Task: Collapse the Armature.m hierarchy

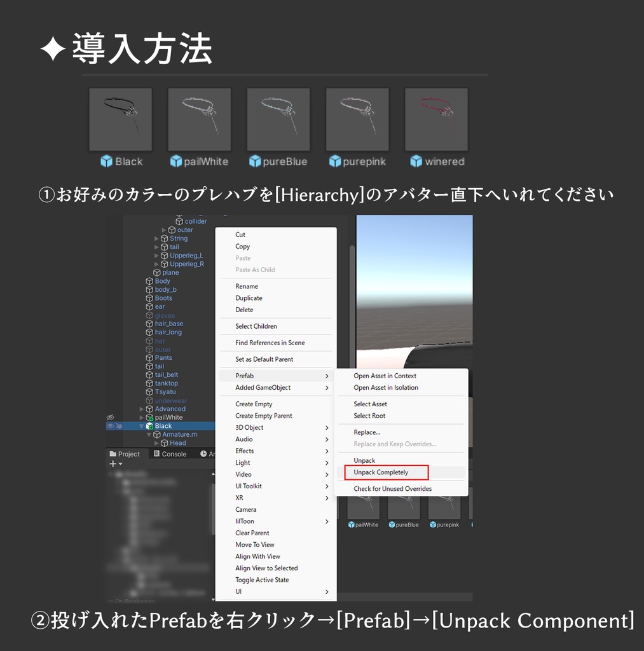Action: click(x=149, y=435)
